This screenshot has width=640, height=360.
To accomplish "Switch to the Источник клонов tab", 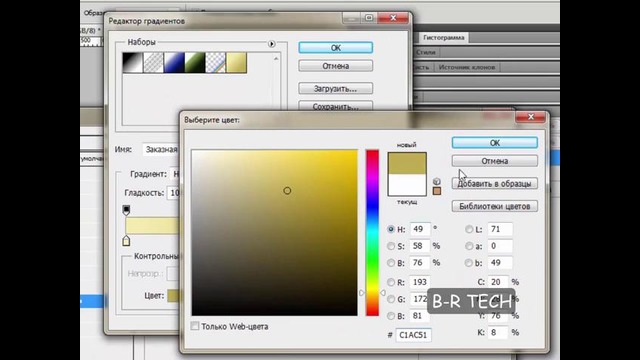I will (x=467, y=67).
